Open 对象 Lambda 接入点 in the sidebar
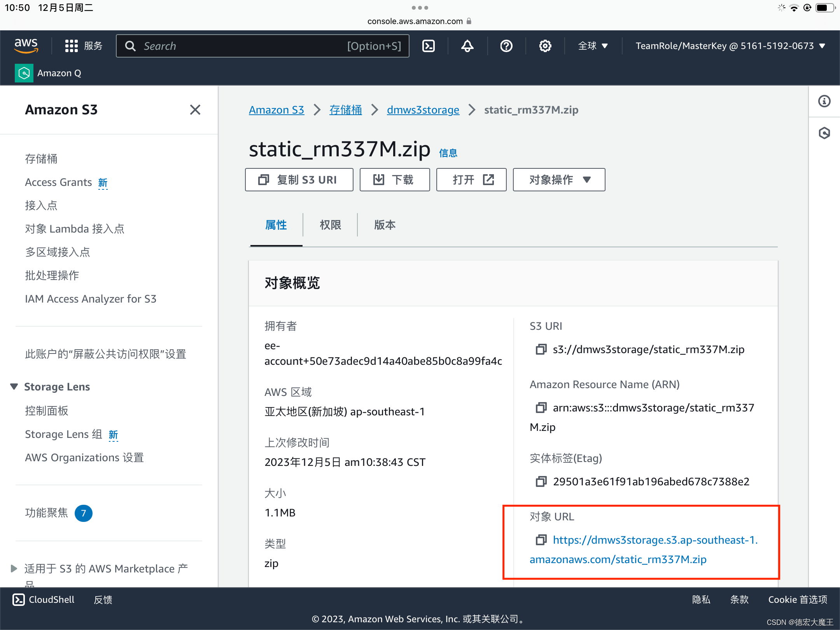 tap(75, 229)
